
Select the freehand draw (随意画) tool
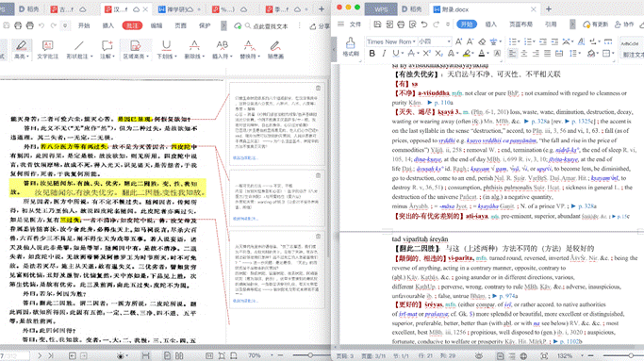(275, 49)
